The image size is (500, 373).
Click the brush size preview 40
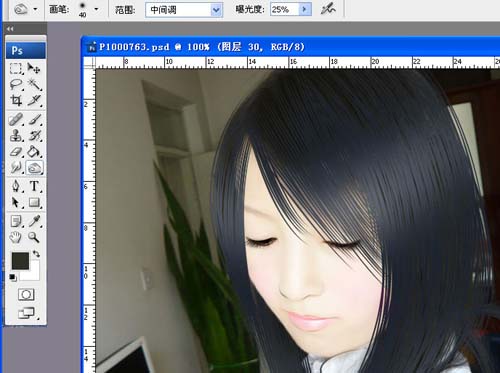click(x=82, y=9)
